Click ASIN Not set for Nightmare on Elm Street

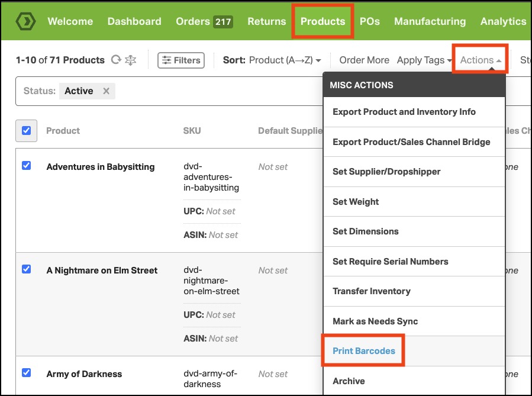(x=211, y=339)
